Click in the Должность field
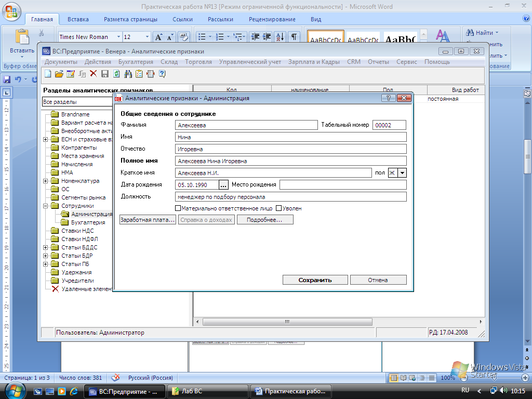Screen dimensions: 532x399 click(291, 197)
